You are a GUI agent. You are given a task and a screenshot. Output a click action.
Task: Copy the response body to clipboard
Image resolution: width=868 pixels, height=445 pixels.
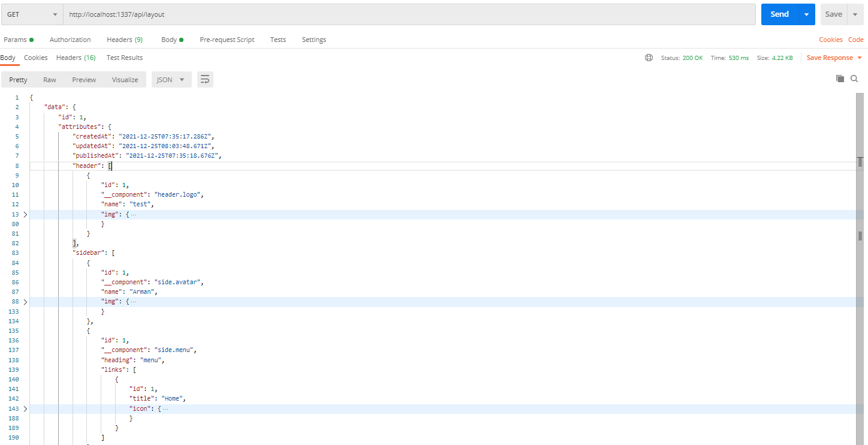point(840,79)
